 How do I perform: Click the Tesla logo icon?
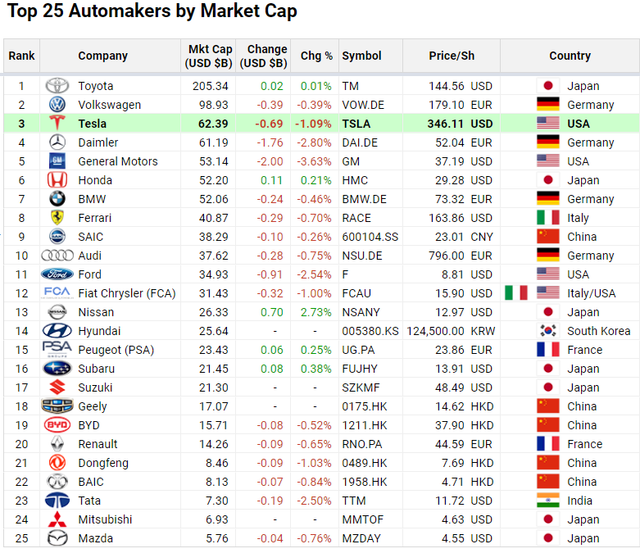click(57, 124)
